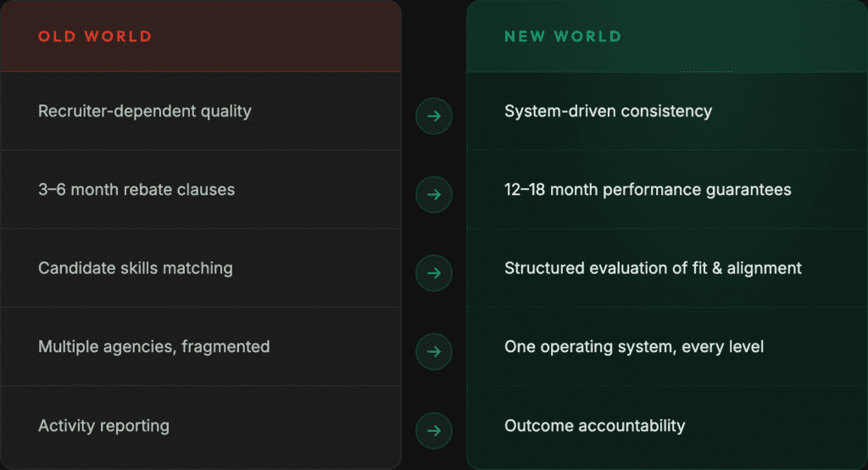Select the arrow icon for Candidate skills matching
Image resolution: width=868 pixels, height=470 pixels.
click(434, 273)
